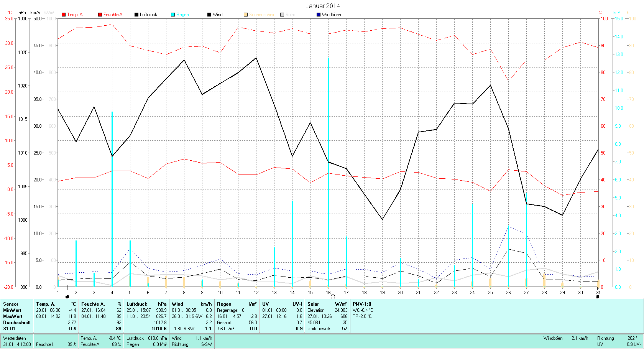Click the maximum temperature value 11.8

click(72, 316)
